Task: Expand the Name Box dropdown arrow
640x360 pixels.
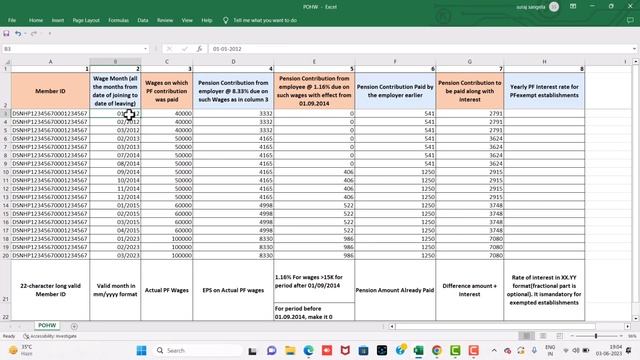Action: (x=145, y=49)
